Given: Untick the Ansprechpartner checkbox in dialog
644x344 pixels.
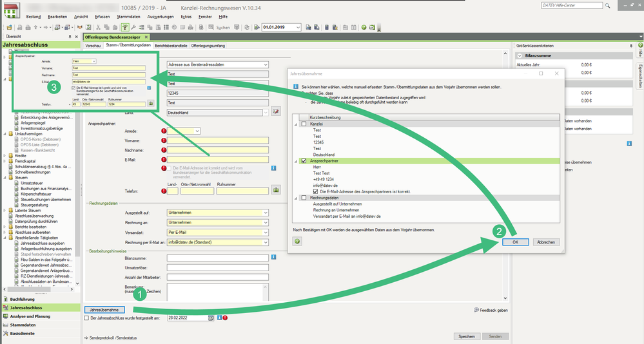Looking at the screenshot, I should click(304, 161).
